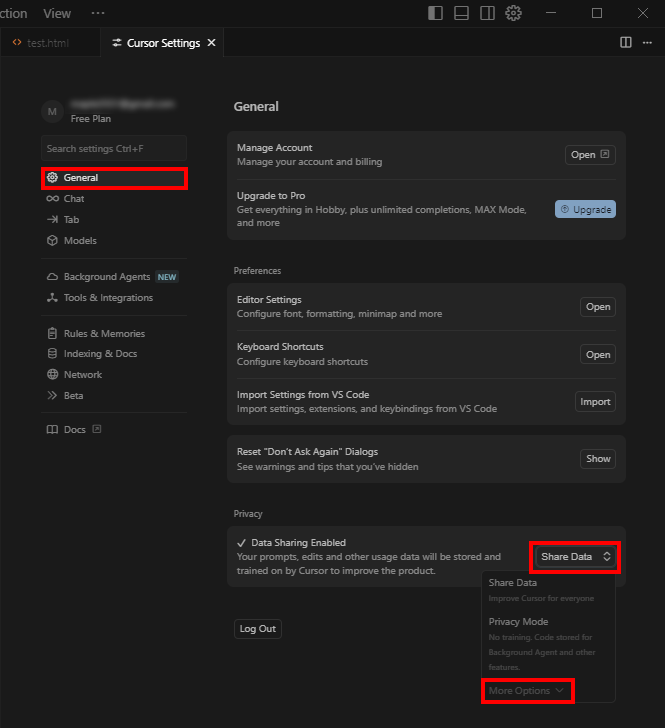This screenshot has width=665, height=728.
Task: Open Keyboard Shortcuts
Action: (x=598, y=355)
